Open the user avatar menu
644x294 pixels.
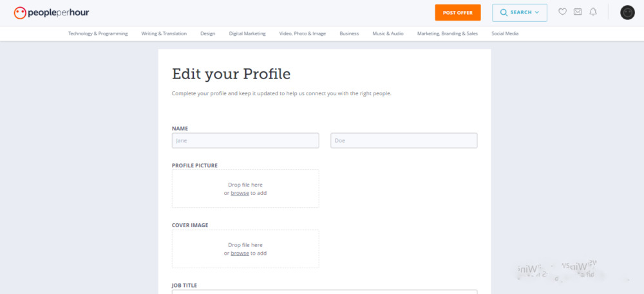click(627, 12)
